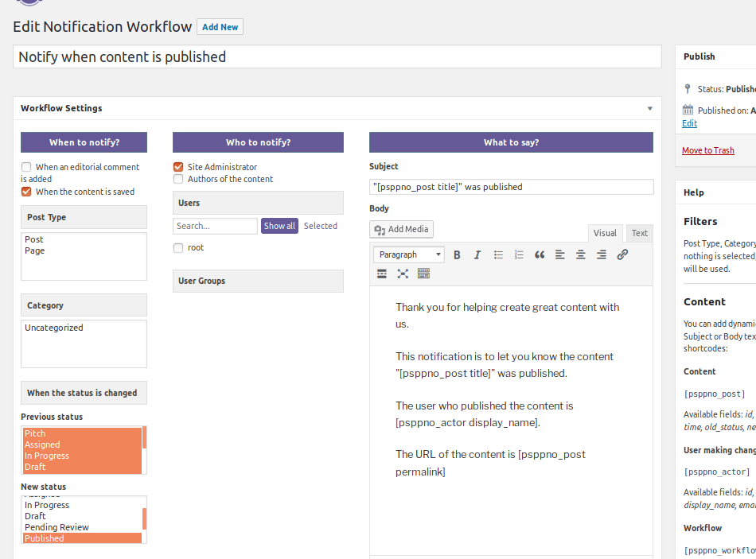The width and height of the screenshot is (756, 559).
Task: Enable 'When an editorial comment is added'
Action: [x=26, y=167]
